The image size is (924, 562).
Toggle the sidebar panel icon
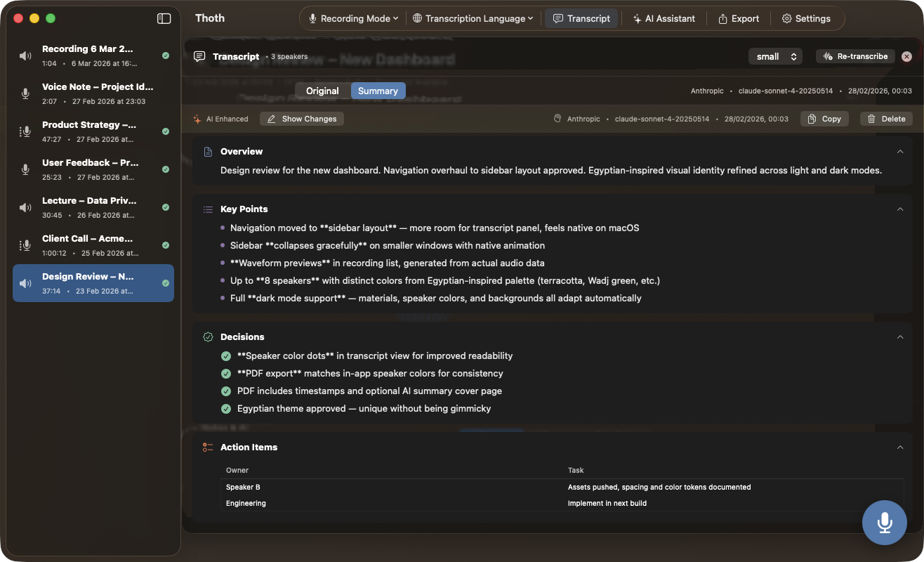[x=164, y=19]
